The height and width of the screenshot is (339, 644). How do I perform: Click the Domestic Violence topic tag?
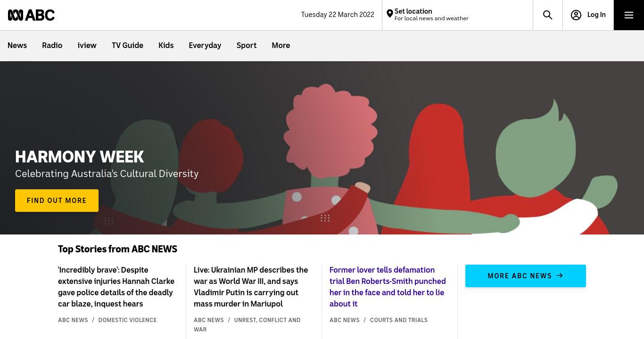point(127,320)
